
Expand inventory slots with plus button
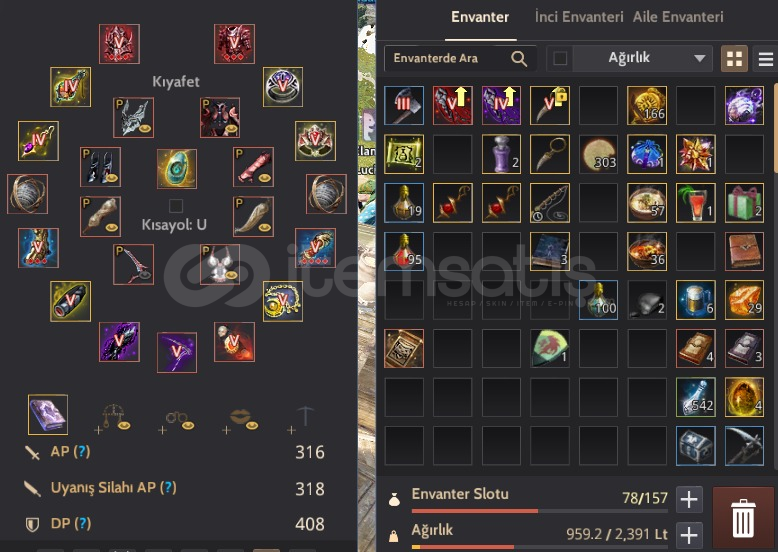pyautogui.click(x=689, y=499)
